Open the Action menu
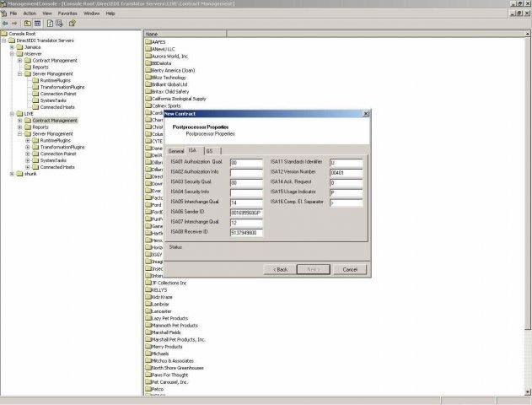Image resolution: width=532 pixels, height=405 pixels. coord(30,13)
